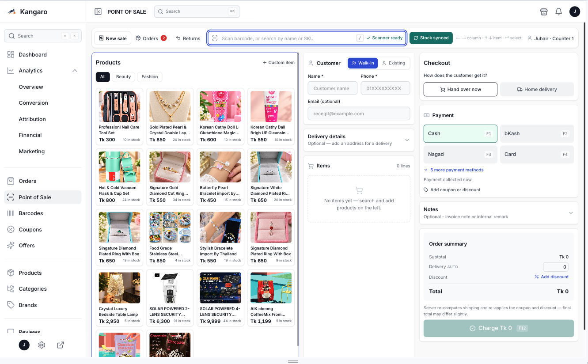Open settings gear in sidebar footer
This screenshot has width=588, height=364.
pos(42,345)
